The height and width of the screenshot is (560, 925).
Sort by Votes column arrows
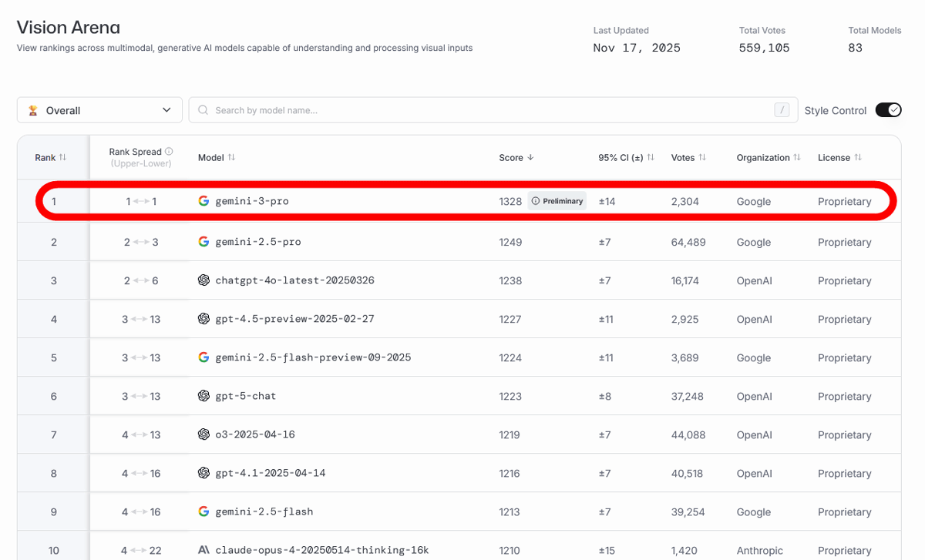coord(702,157)
